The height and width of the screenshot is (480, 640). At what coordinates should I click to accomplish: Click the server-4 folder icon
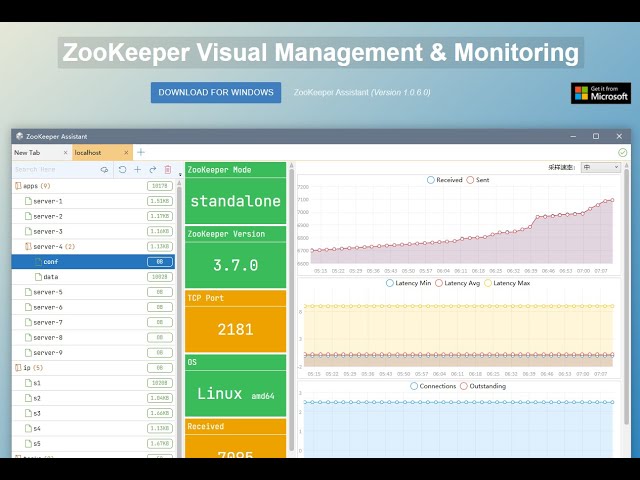[28, 246]
